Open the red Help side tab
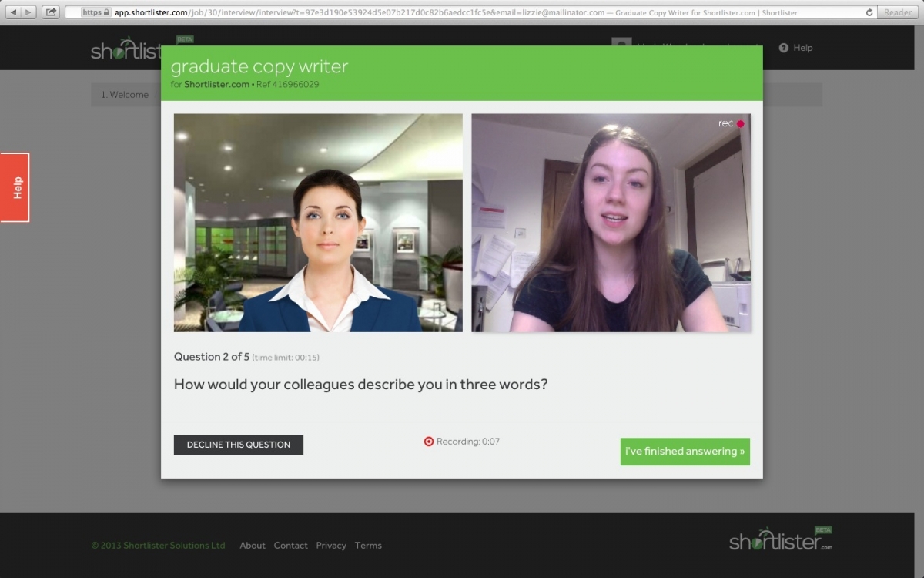The image size is (924, 578). 15,187
